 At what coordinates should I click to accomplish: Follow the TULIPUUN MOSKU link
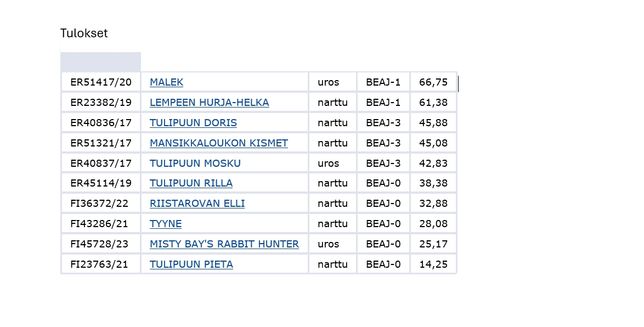[195, 163]
